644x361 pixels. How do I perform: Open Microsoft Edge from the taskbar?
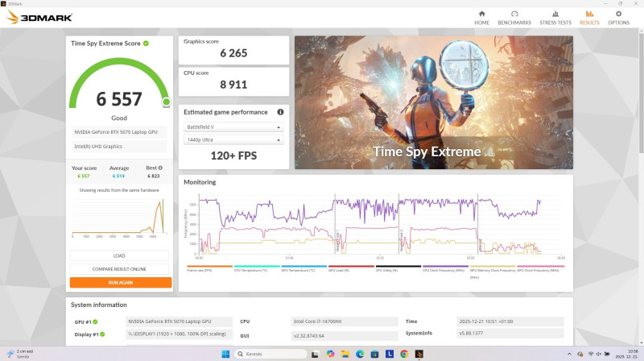click(x=360, y=354)
